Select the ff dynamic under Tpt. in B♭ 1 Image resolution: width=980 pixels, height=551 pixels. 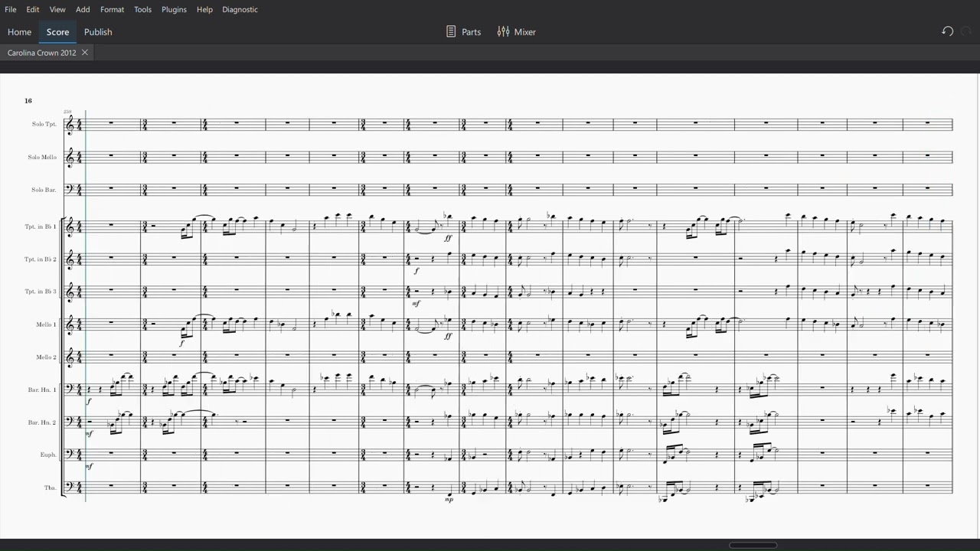pos(448,238)
